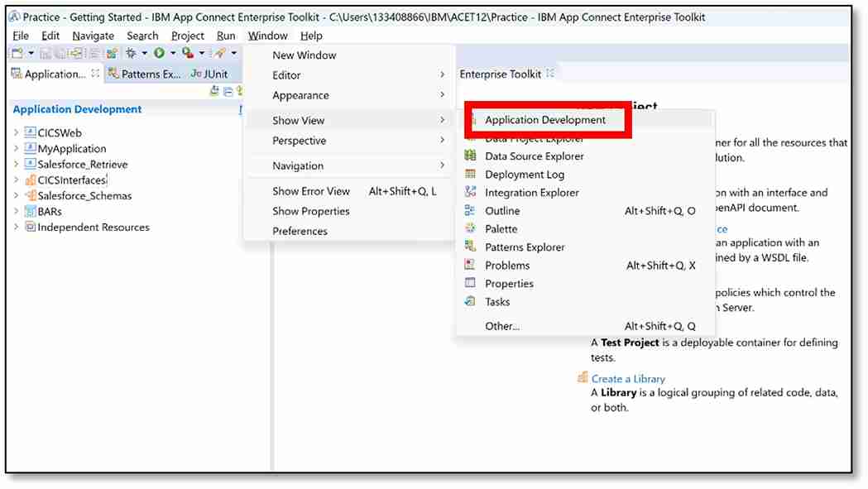Select the highlighted Application Development entry
Viewport: 868px width, 489px height.
click(547, 119)
